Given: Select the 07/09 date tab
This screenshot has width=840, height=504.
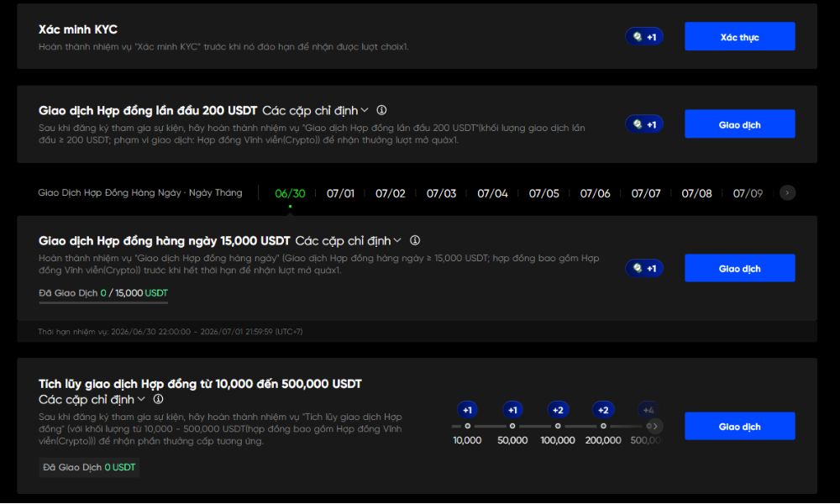Looking at the screenshot, I should coord(748,193).
